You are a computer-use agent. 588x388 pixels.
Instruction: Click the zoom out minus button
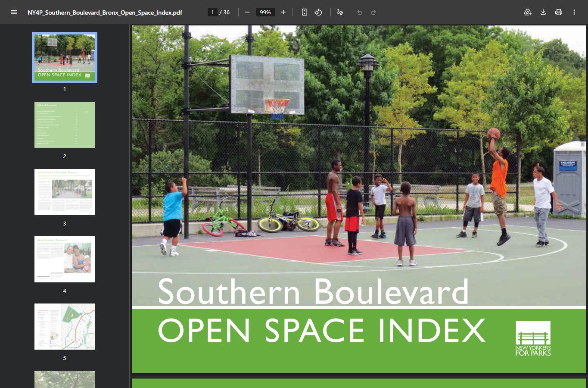[x=247, y=12]
